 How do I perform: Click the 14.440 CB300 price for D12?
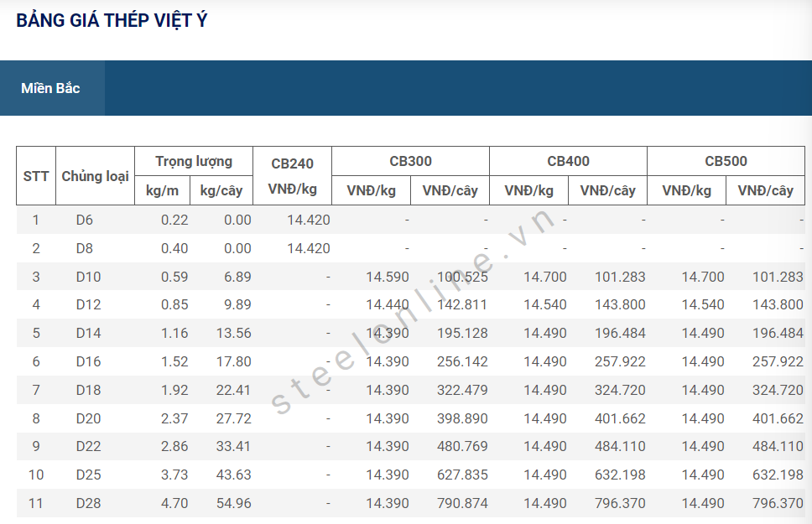click(388, 305)
